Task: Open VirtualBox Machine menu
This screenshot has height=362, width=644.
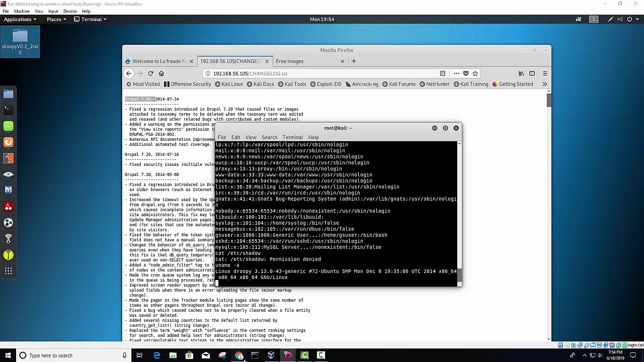Action: pyautogui.click(x=22, y=11)
